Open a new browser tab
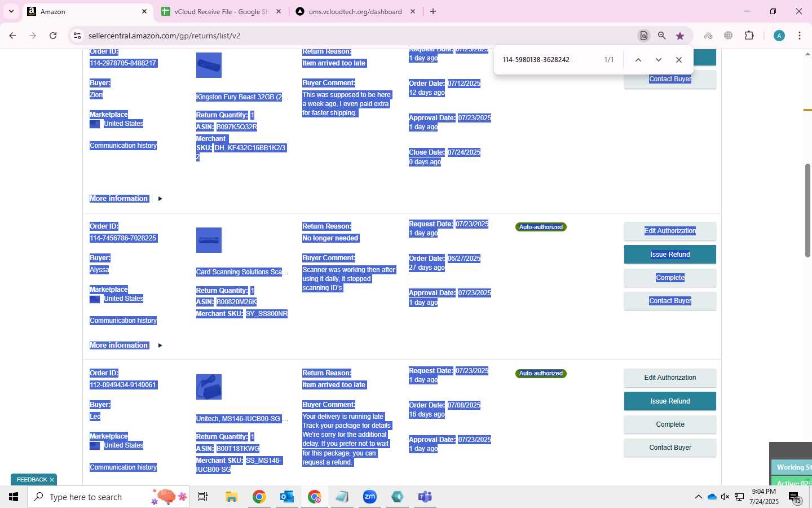812x508 pixels. [x=433, y=11]
